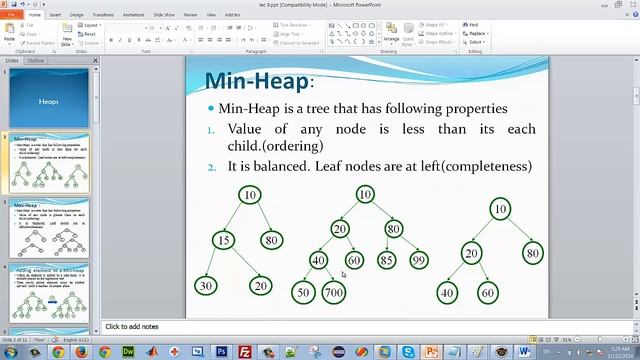Select the Heaps title slide thumbnail
Image resolution: width=640 pixels, height=360 pixels.
tap(49, 98)
